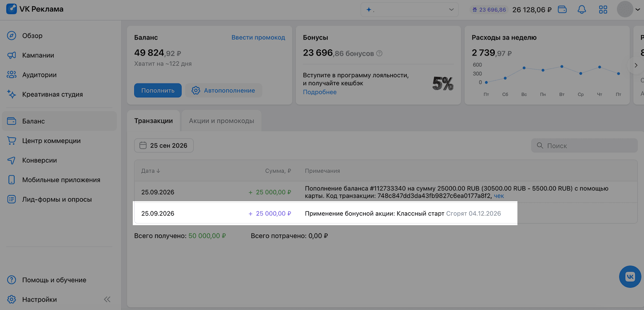This screenshot has height=310, width=644.
Task: Sort transactions by Дата column
Action: [x=151, y=171]
